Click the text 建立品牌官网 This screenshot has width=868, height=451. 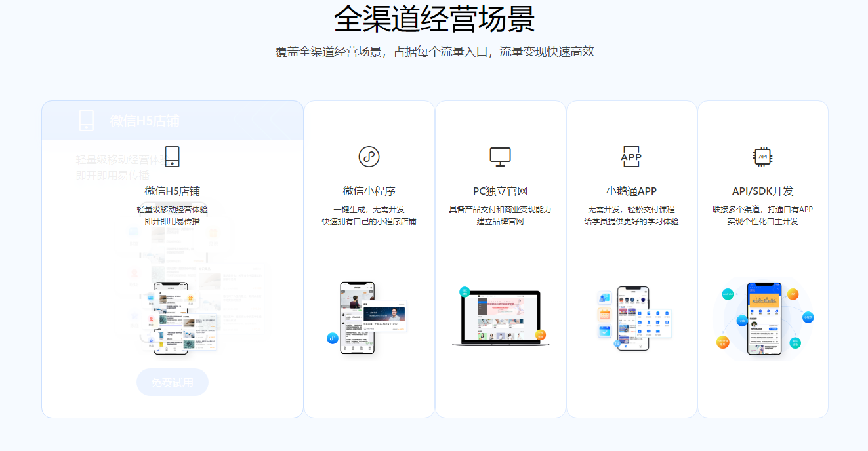(x=501, y=222)
